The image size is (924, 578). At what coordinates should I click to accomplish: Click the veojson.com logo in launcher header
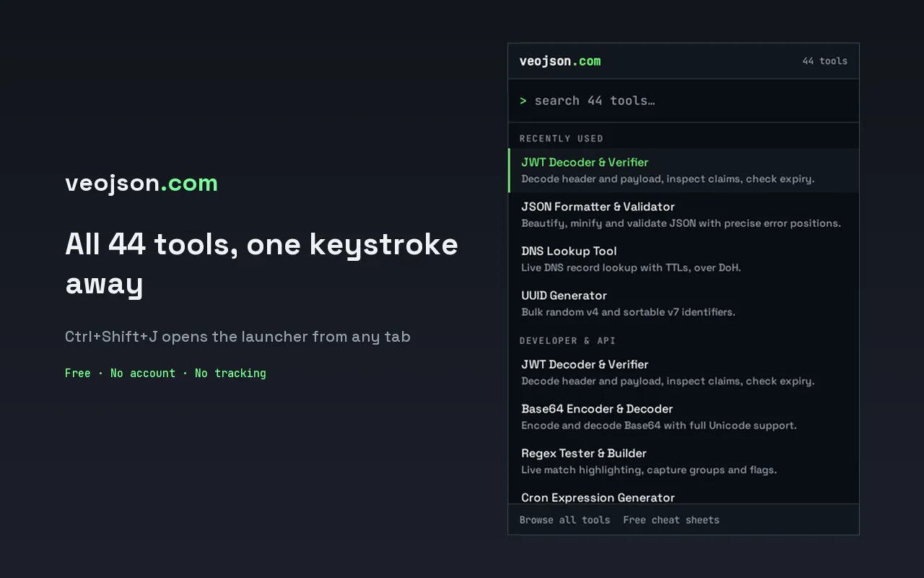[560, 61]
